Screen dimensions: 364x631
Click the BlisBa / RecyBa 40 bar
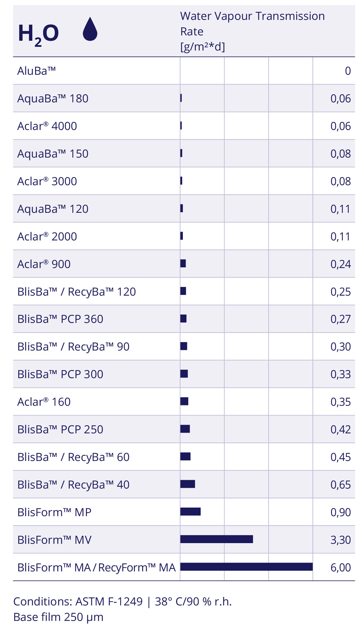point(188,484)
